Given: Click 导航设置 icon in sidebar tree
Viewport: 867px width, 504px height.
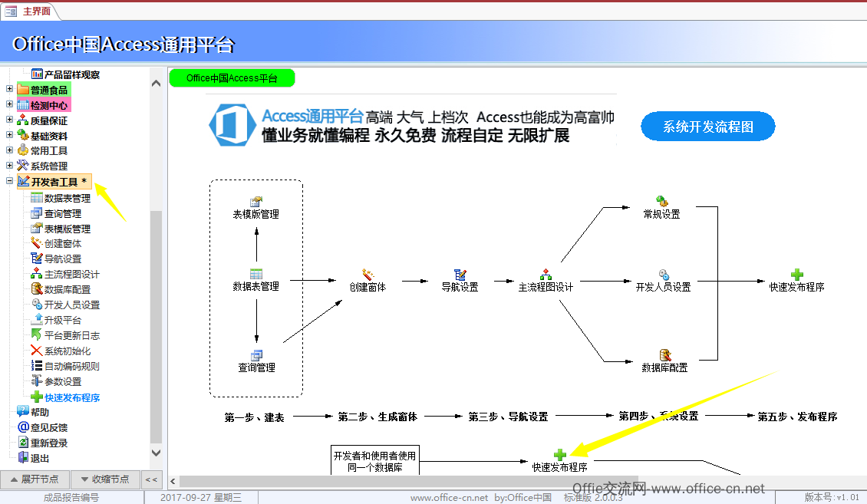Looking at the screenshot, I should (x=37, y=258).
